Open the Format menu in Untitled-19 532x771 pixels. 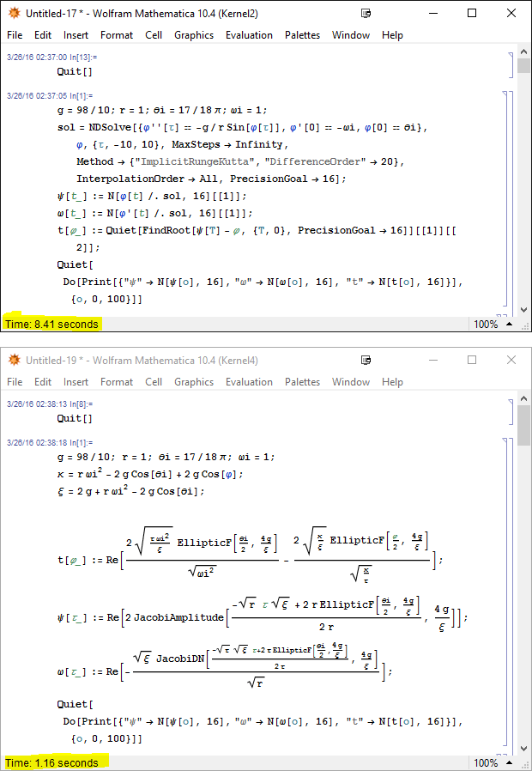(117, 382)
